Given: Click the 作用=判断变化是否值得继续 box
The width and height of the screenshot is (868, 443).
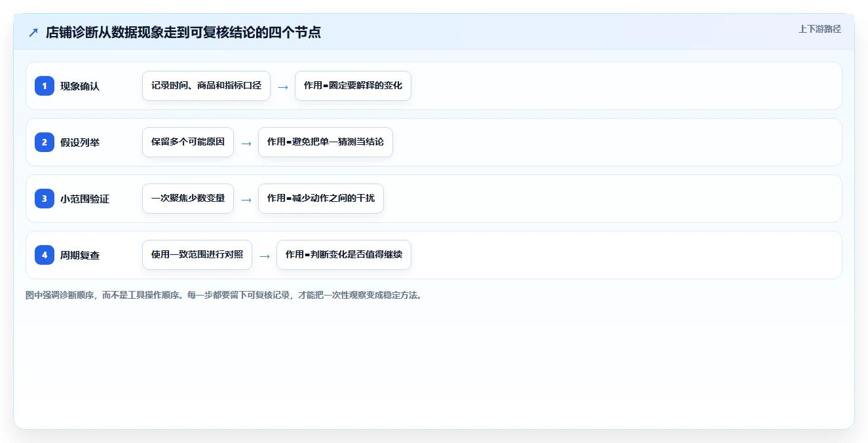Looking at the screenshot, I should (x=344, y=255).
